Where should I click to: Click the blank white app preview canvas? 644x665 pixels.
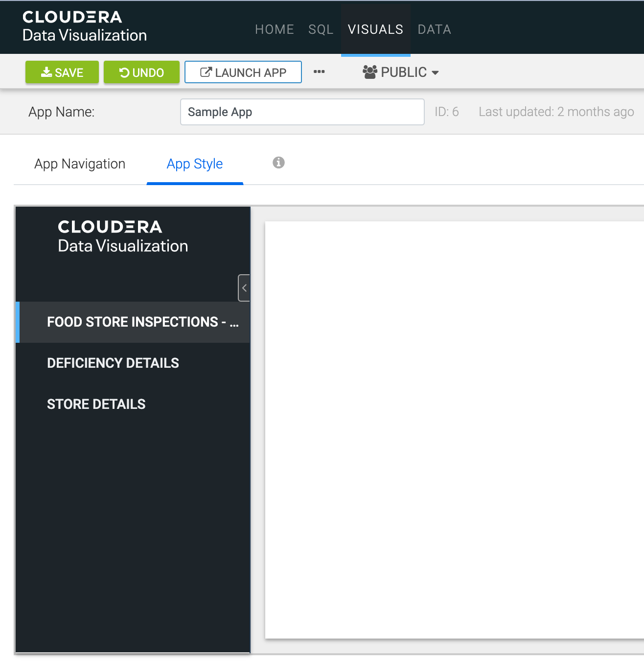454,430
